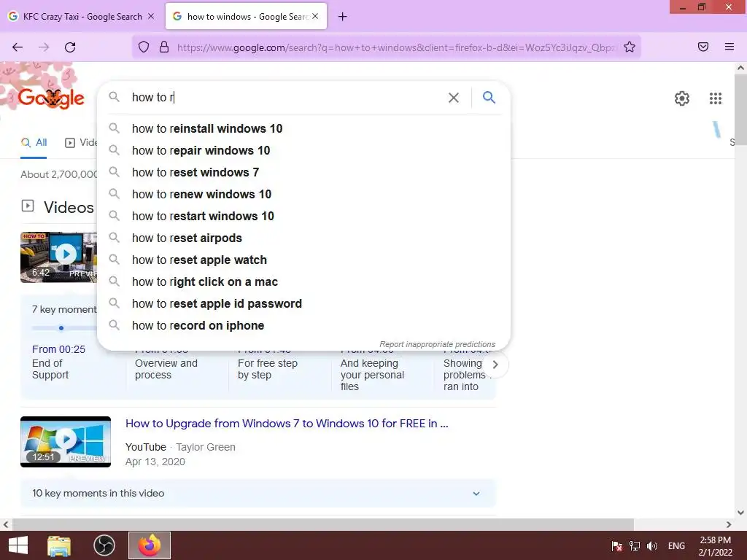The image size is (747, 560).
Task: Click vertical scrollbar down arrow
Action: [740, 513]
